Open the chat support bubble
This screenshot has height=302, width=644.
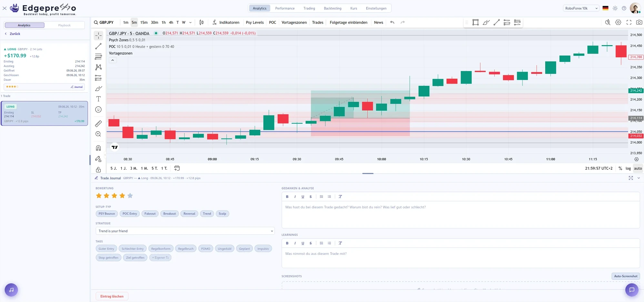tap(632, 290)
